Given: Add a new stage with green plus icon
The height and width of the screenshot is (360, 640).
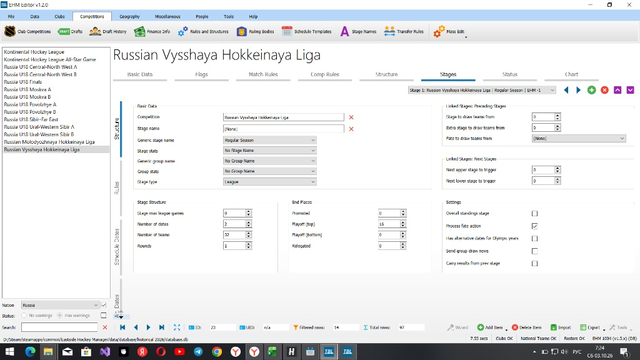Looking at the screenshot, I should point(591,90).
